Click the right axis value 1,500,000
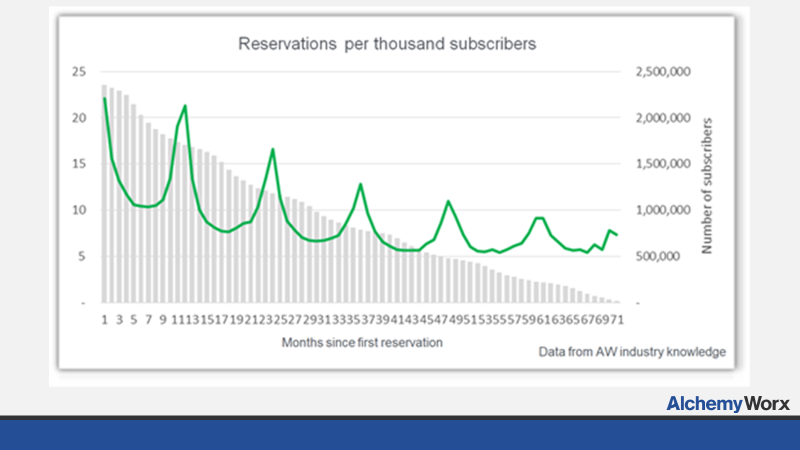 [663, 164]
